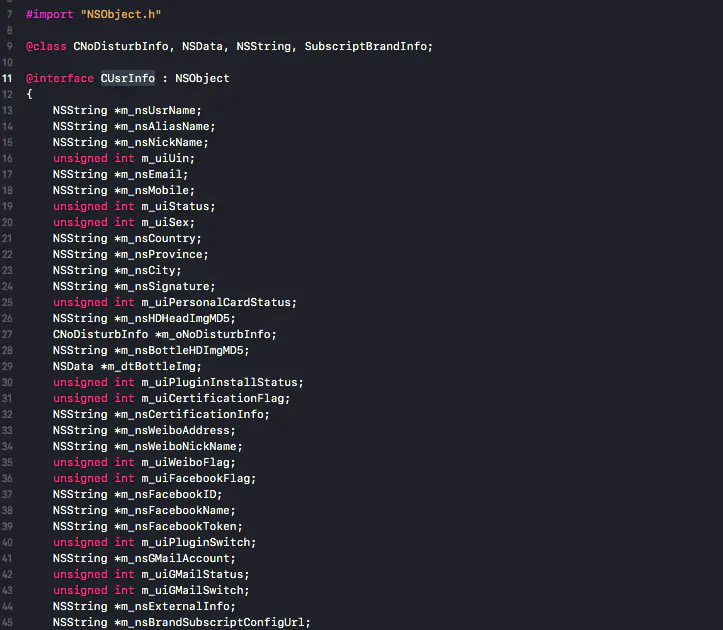This screenshot has width=723, height=630.
Task: Click the m_nsCountry variable
Action: [159, 238]
